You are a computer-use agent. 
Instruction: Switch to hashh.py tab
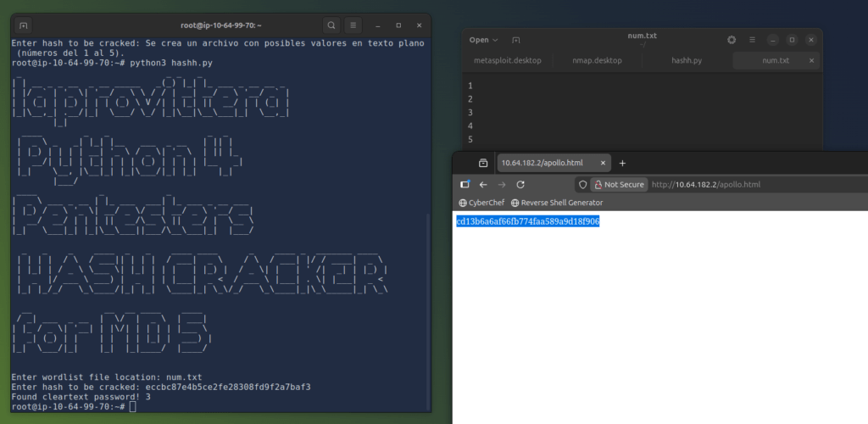[687, 60]
